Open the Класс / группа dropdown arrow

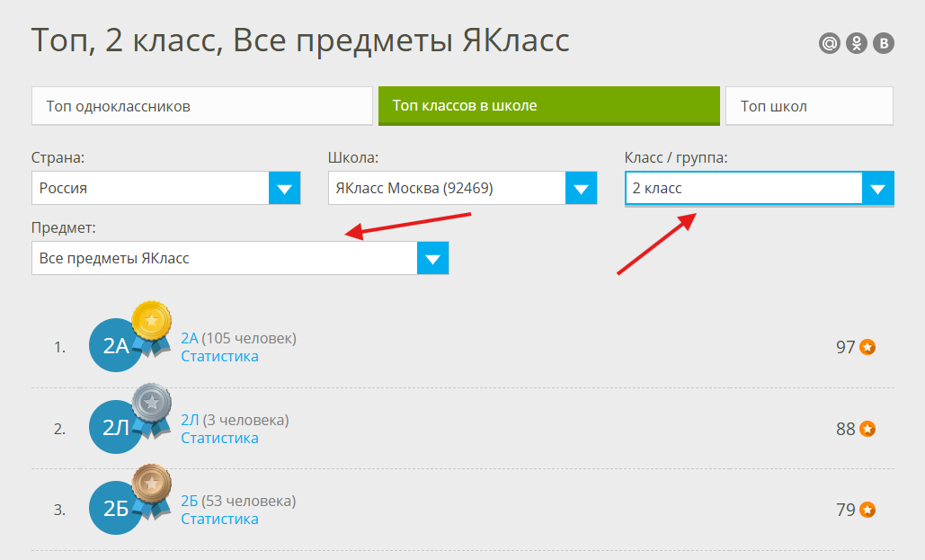[x=877, y=188]
